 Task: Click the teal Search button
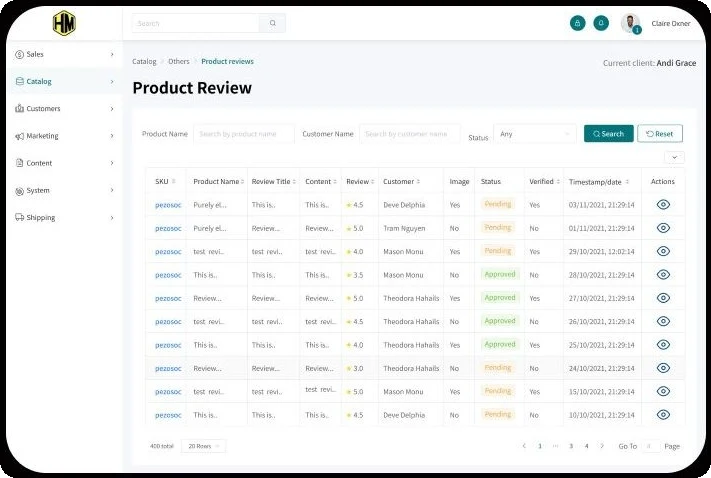[x=609, y=133]
